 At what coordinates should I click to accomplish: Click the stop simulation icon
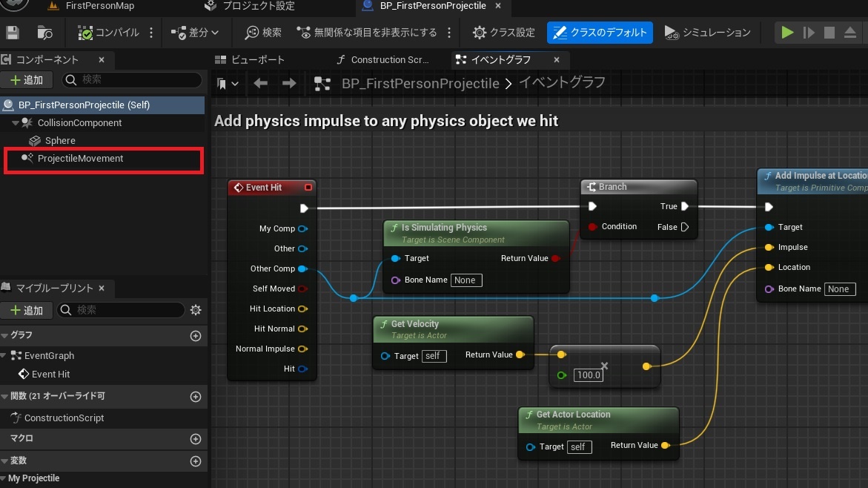pos(829,33)
